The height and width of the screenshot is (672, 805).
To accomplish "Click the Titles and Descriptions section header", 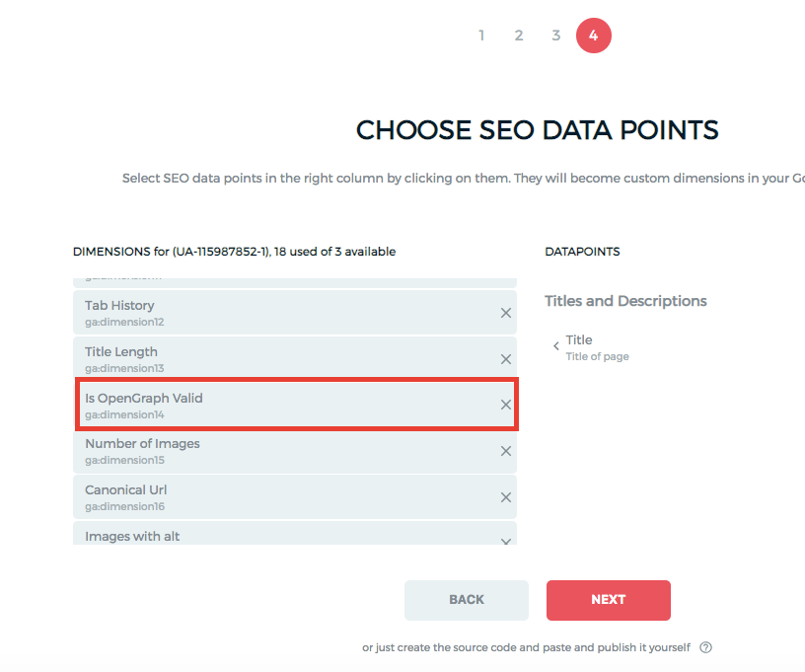I will point(625,300).
